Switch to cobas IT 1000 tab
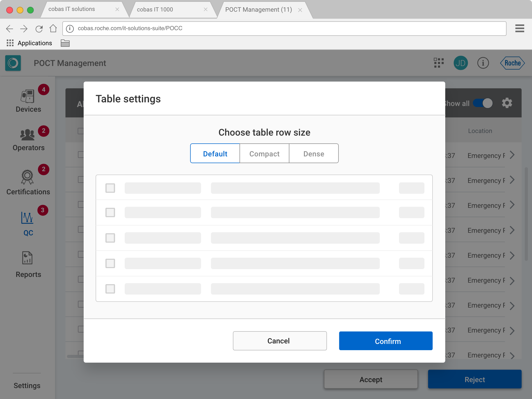The height and width of the screenshot is (399, 532). point(155,10)
